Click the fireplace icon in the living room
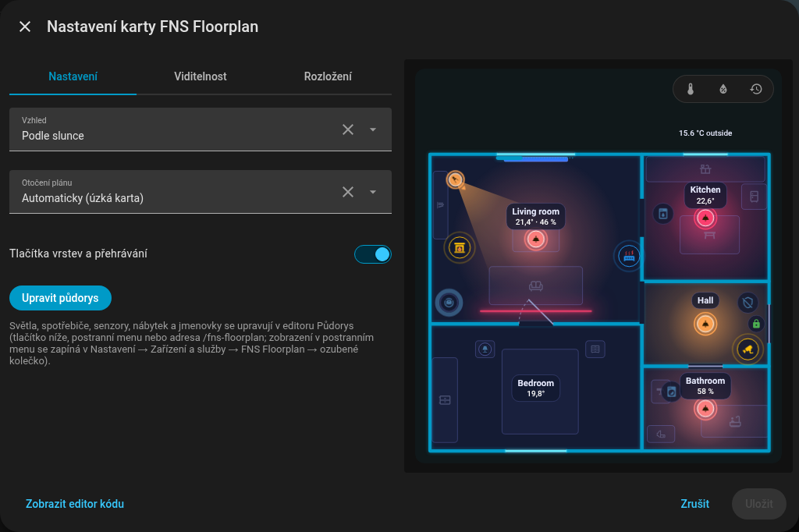The height and width of the screenshot is (532, 799). (459, 247)
